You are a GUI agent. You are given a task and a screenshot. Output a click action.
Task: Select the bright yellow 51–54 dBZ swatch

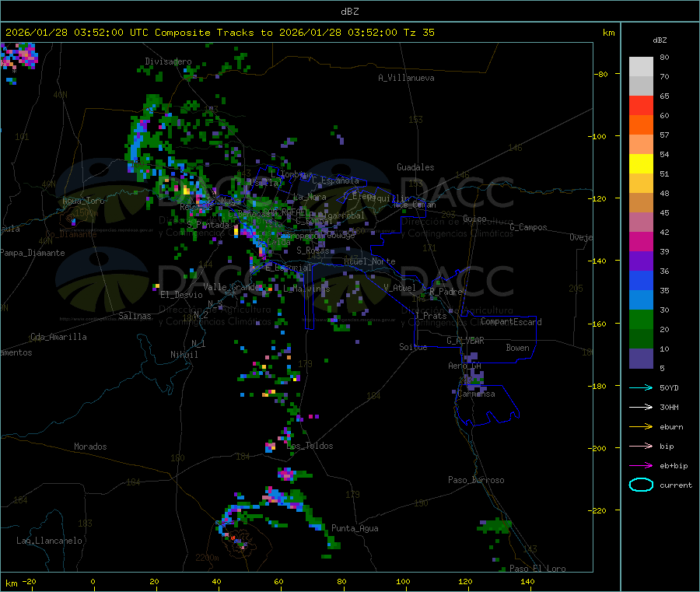pyautogui.click(x=641, y=164)
